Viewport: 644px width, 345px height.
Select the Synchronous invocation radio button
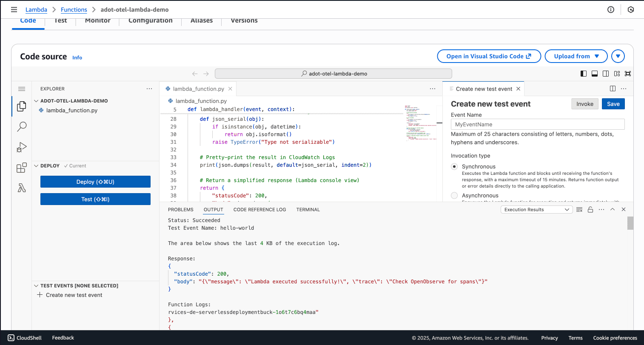(x=454, y=166)
